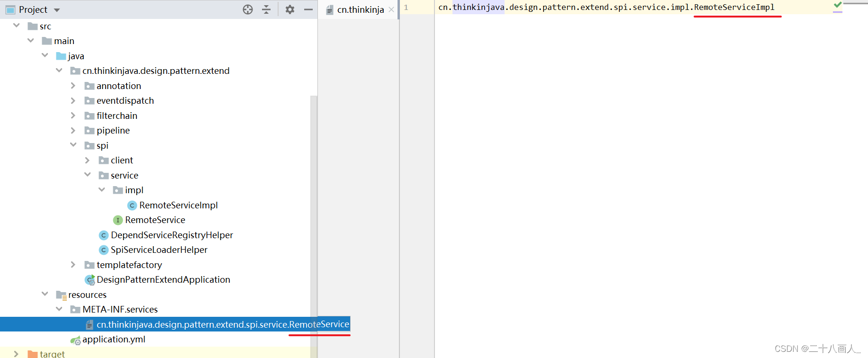Close the cn.thinkinja editor tab
The height and width of the screenshot is (358, 868).
click(x=391, y=9)
